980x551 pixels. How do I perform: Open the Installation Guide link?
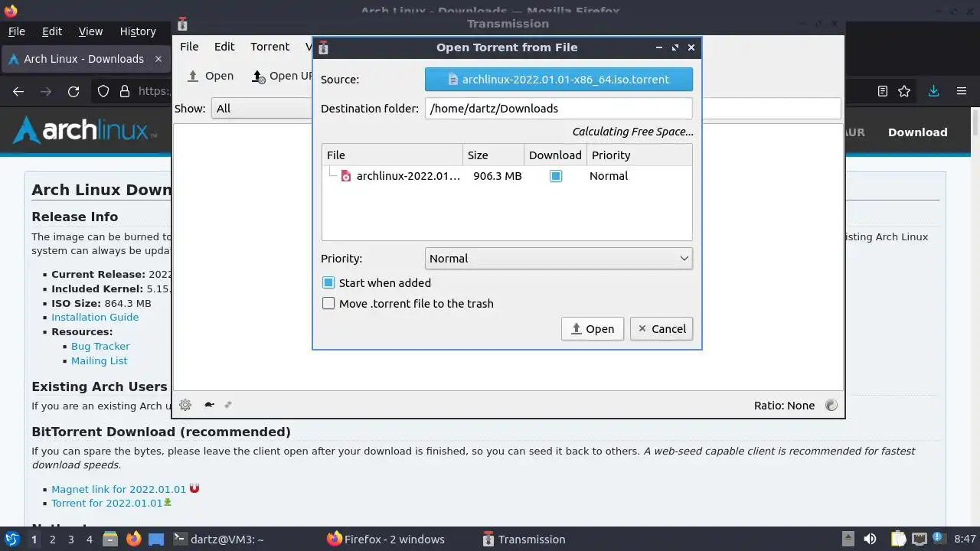[95, 317]
